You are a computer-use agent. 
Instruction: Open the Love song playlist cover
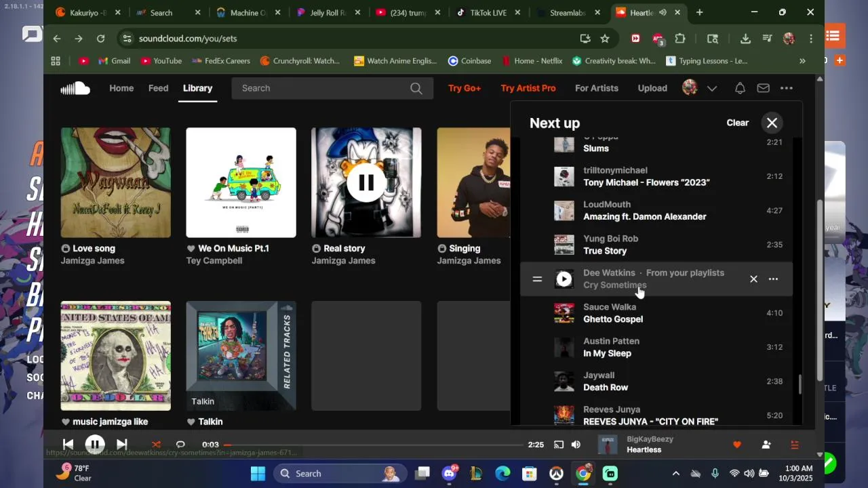[116, 182]
